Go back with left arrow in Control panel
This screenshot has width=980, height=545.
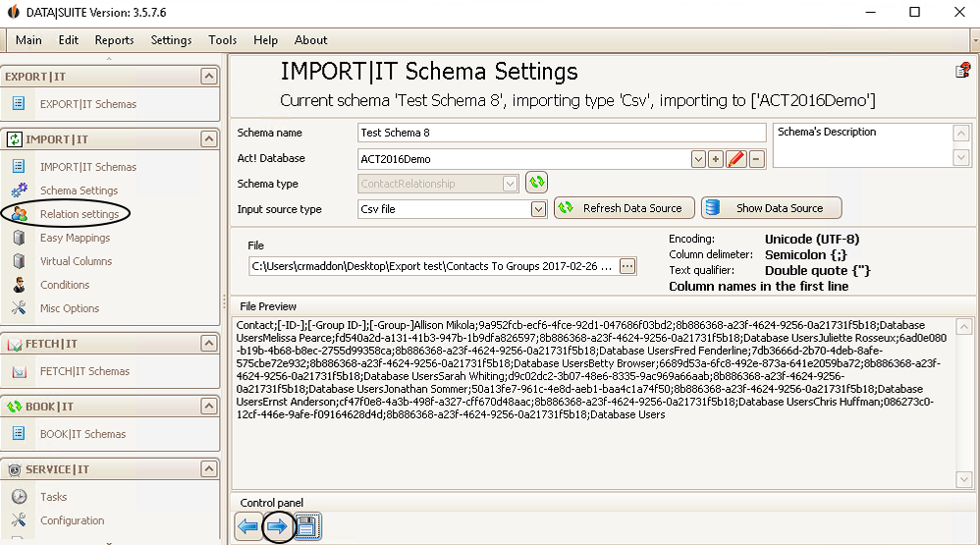click(248, 527)
